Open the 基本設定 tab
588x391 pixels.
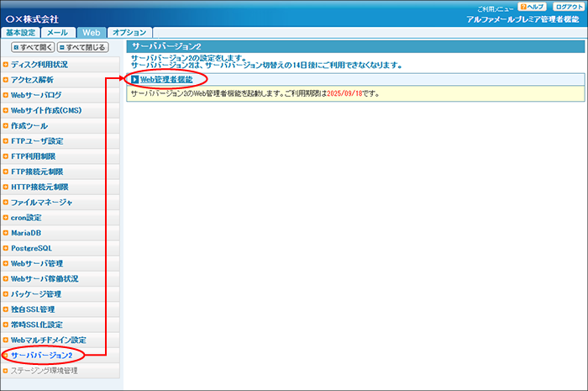[21, 32]
